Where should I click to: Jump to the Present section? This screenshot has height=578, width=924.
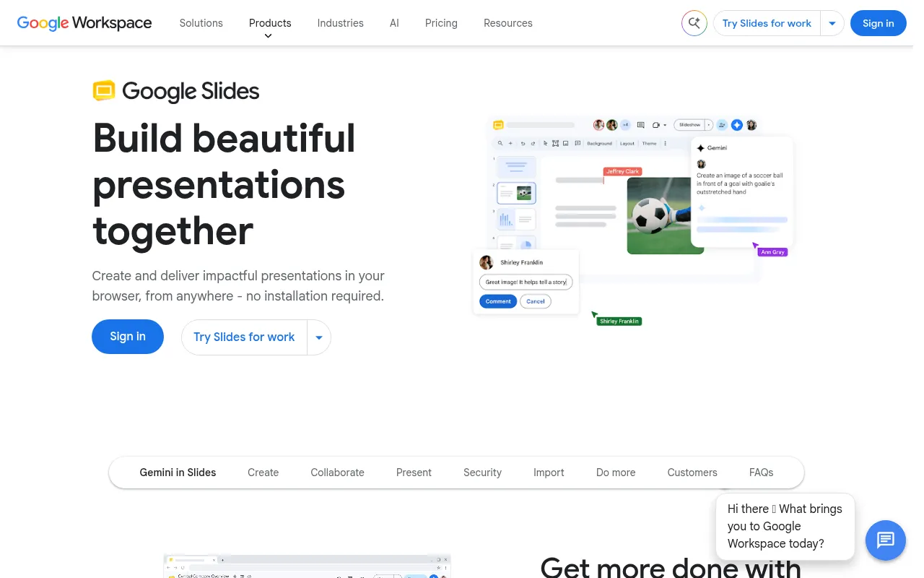coord(414,473)
